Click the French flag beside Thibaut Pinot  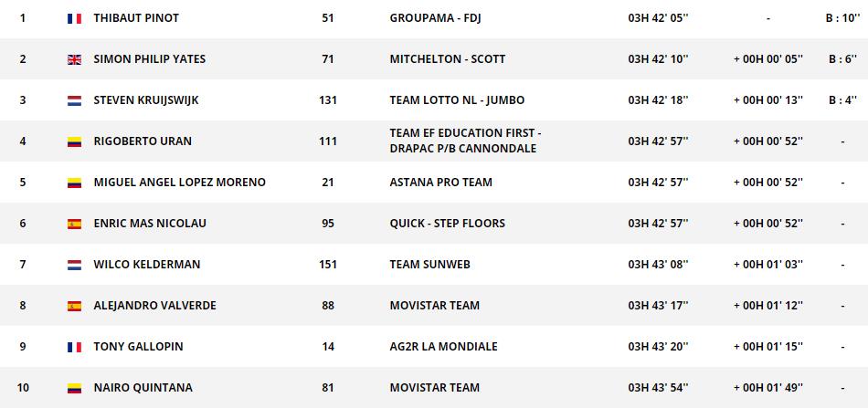coord(75,18)
